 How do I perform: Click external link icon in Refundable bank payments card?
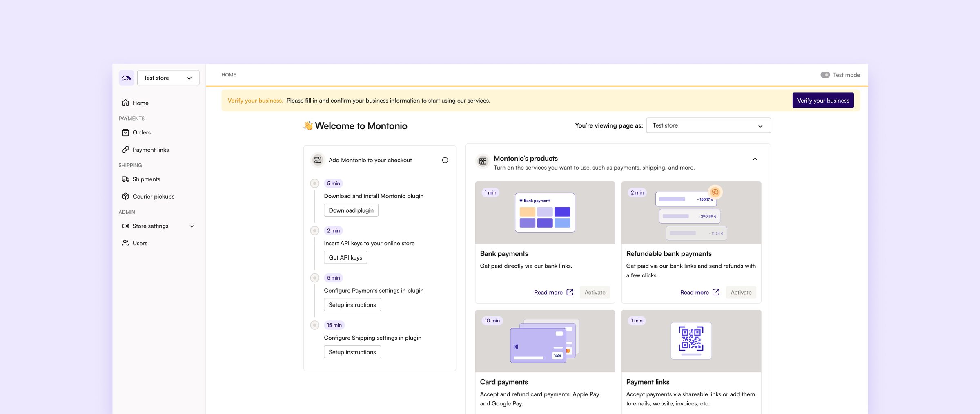point(716,292)
